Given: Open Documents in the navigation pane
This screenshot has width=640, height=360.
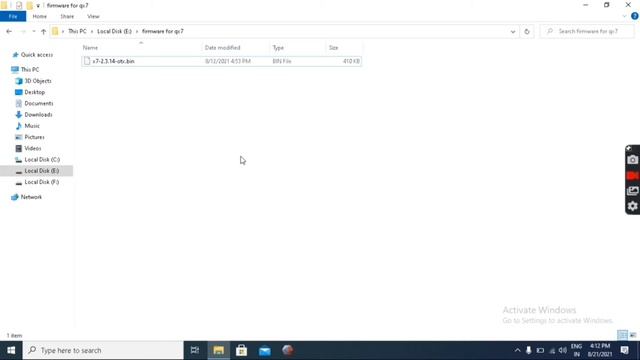Looking at the screenshot, I should click(38, 104).
